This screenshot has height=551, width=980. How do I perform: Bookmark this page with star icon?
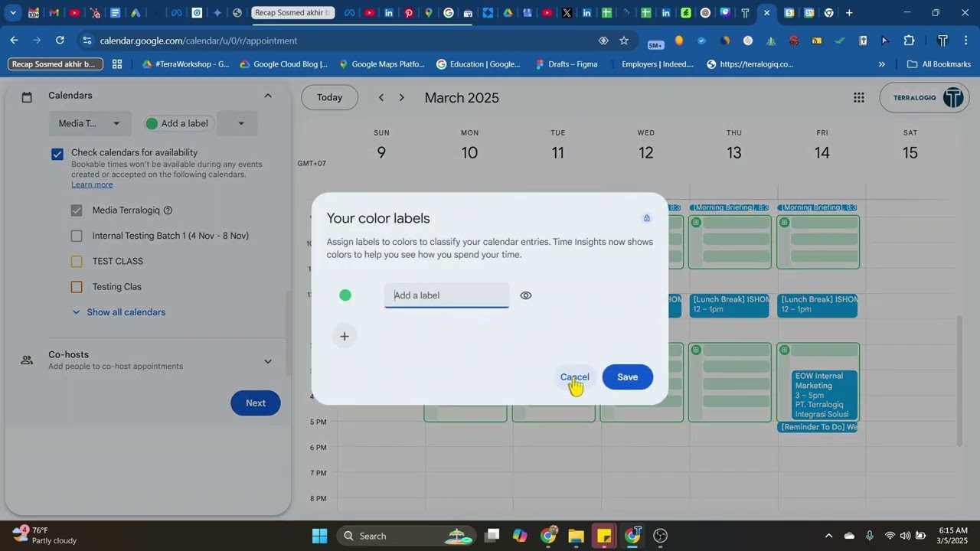coord(624,41)
